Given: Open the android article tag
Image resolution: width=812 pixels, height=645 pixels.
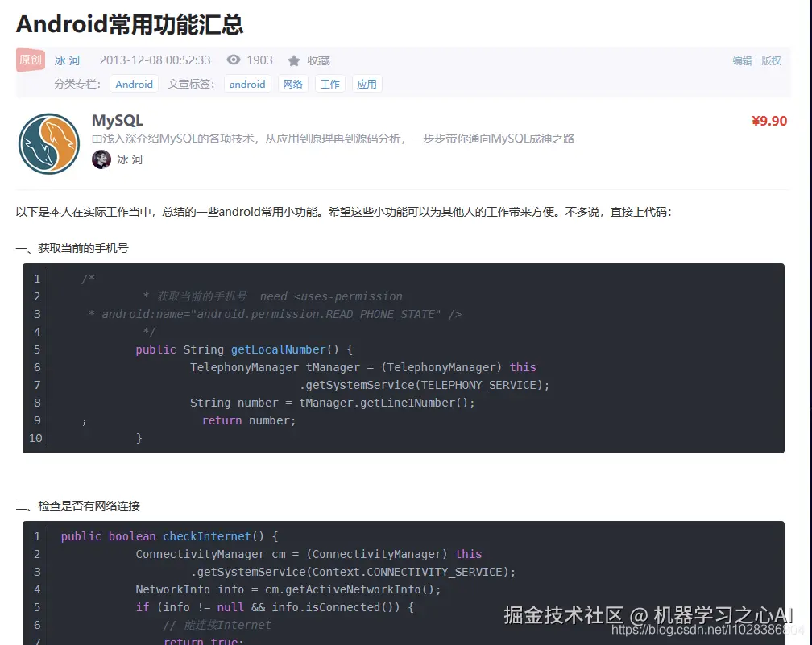Looking at the screenshot, I should click(247, 84).
